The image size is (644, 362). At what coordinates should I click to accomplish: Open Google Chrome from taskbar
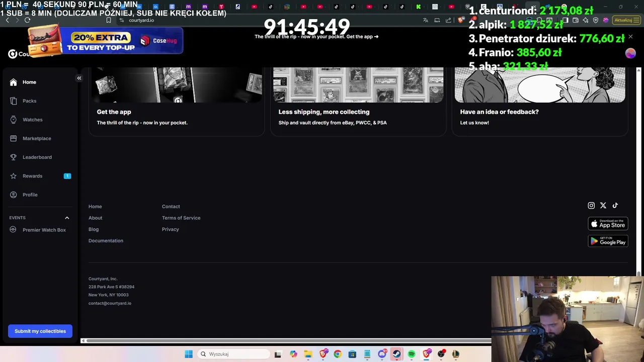click(x=338, y=354)
